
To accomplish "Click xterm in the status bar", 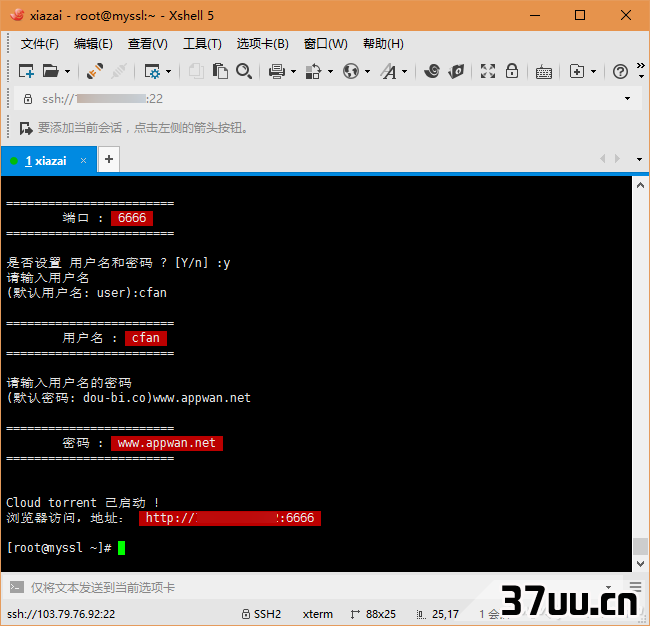I will [318, 614].
